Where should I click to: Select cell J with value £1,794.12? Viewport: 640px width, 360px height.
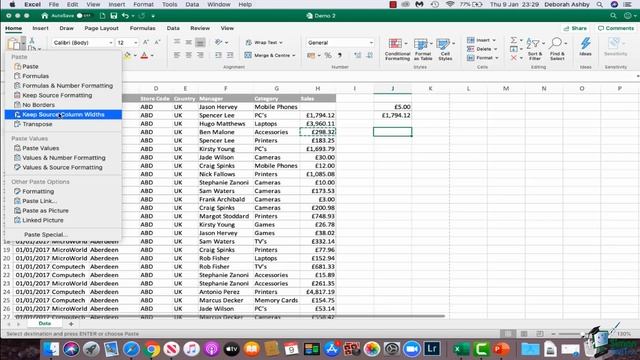point(393,116)
